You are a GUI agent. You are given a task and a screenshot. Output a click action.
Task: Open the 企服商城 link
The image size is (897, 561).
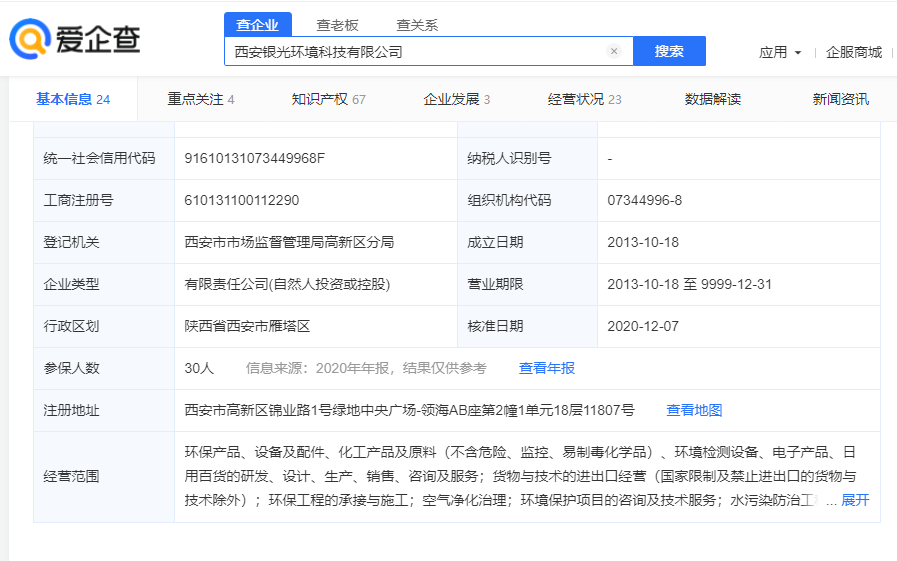pos(854,52)
